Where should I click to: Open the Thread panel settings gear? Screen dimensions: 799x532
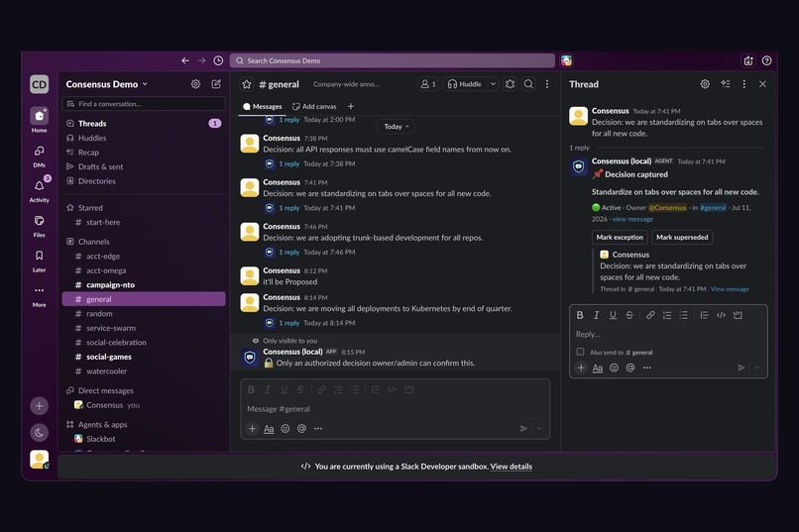(x=705, y=84)
